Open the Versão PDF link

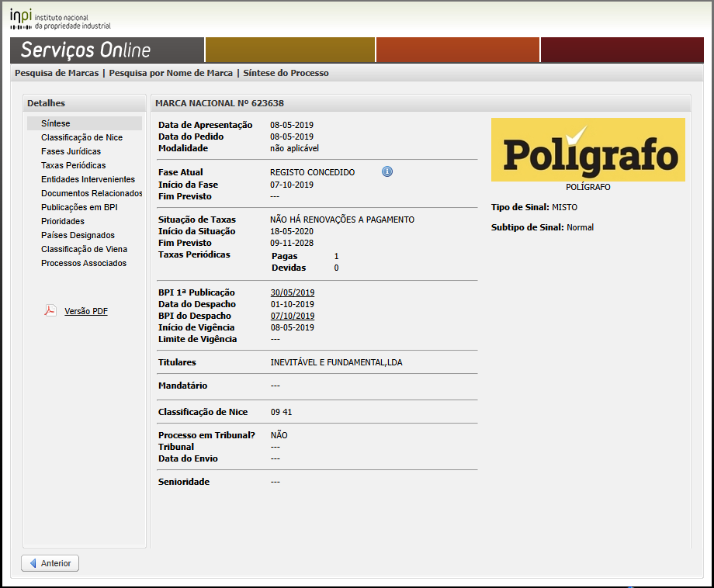pos(86,311)
